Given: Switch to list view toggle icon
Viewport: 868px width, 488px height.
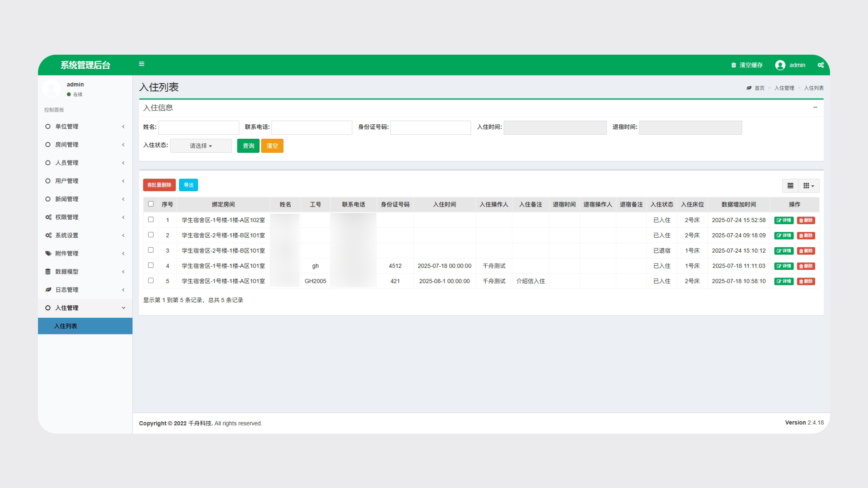Looking at the screenshot, I should (790, 186).
